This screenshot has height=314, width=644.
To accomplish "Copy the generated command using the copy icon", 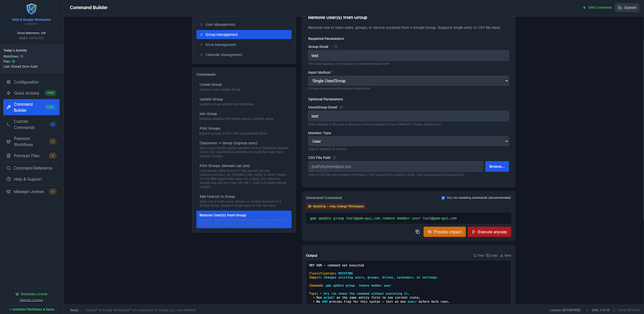I will (418, 232).
